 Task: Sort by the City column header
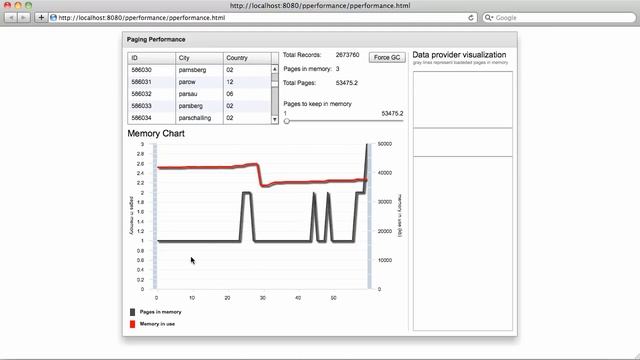tap(199, 58)
